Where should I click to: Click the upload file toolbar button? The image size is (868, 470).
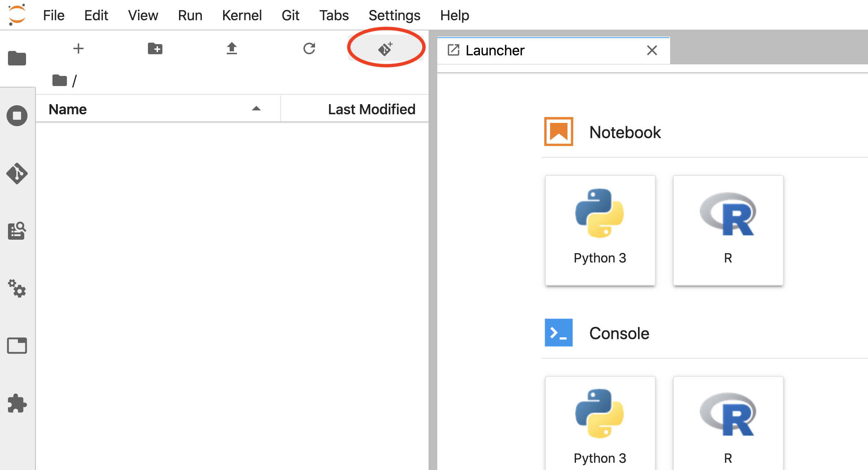(x=231, y=49)
